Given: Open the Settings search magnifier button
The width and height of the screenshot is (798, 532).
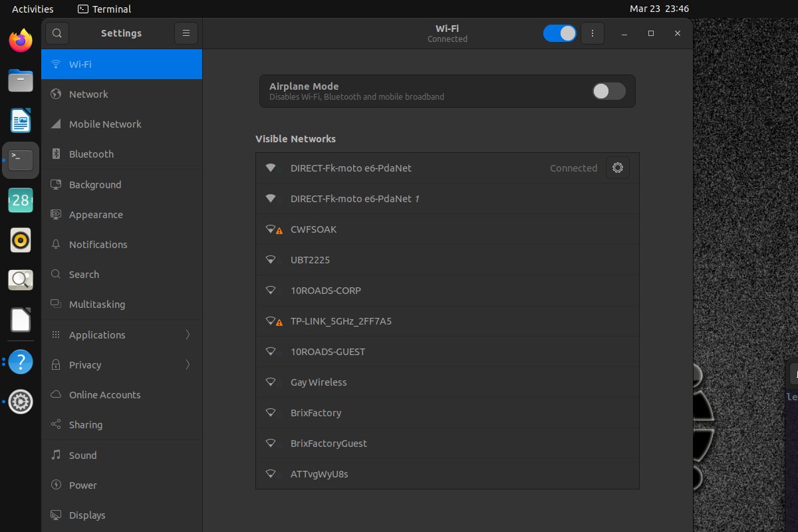Looking at the screenshot, I should click(x=57, y=33).
